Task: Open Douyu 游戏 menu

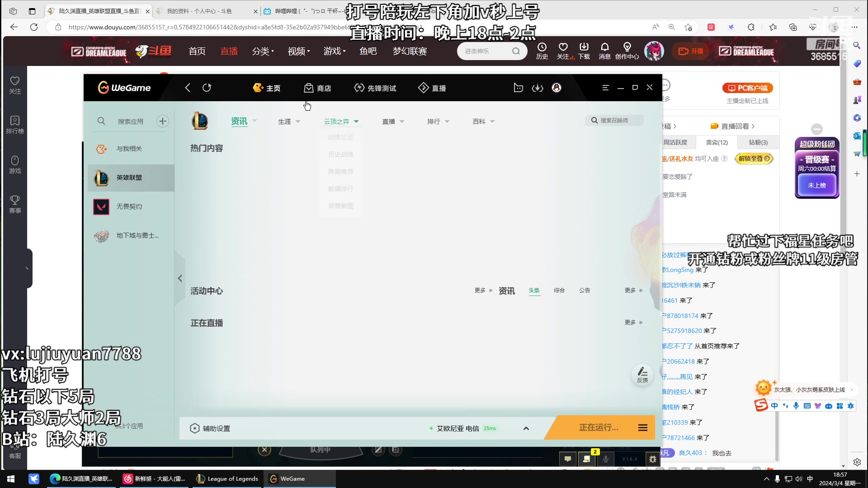Action: click(334, 51)
